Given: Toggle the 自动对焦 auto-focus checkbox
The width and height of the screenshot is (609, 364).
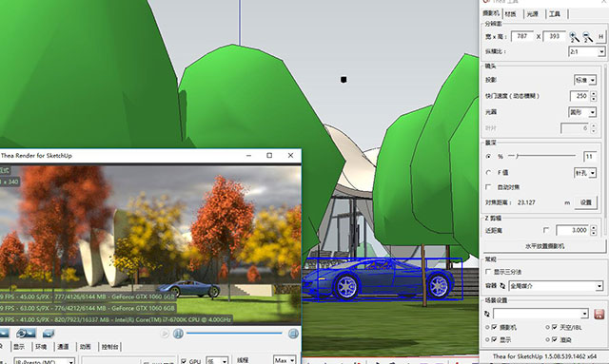Looking at the screenshot, I should tap(488, 187).
